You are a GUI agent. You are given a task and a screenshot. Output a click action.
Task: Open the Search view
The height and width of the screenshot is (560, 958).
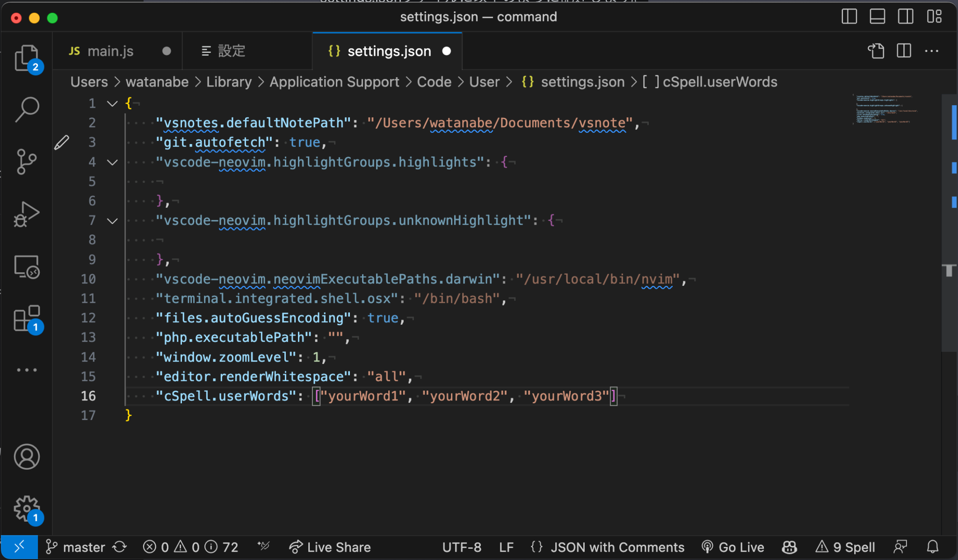tap(27, 109)
